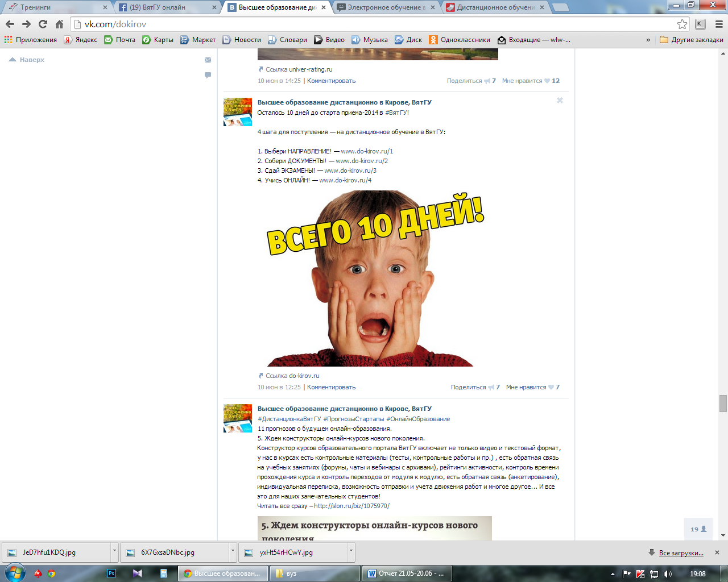This screenshot has height=582, width=728.
Task: Click Наверх to jump to top
Action: coord(27,60)
